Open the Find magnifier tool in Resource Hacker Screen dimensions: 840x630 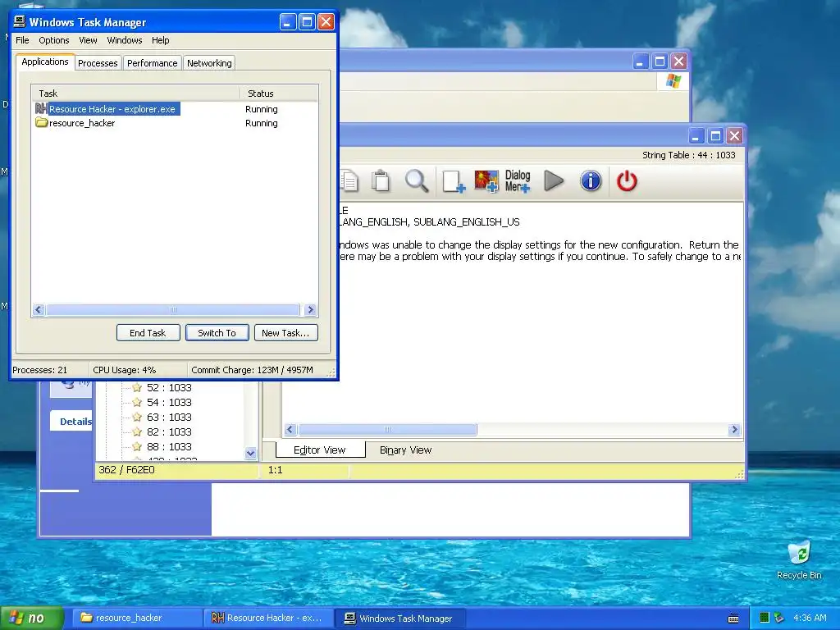[x=416, y=181]
